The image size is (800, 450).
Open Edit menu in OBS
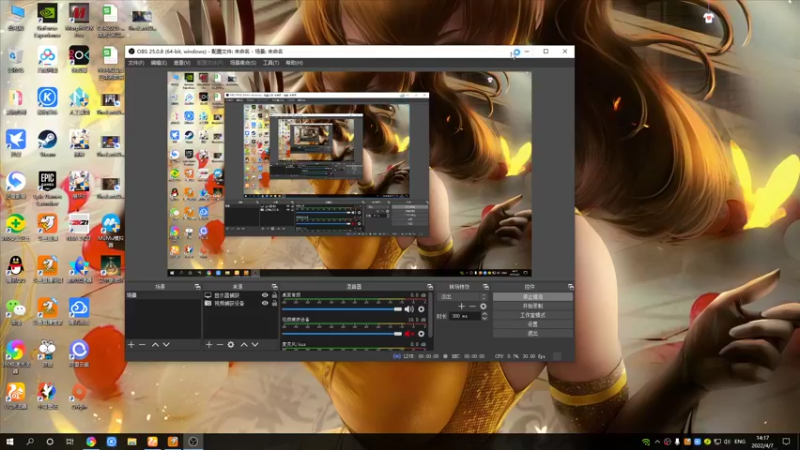click(x=159, y=63)
